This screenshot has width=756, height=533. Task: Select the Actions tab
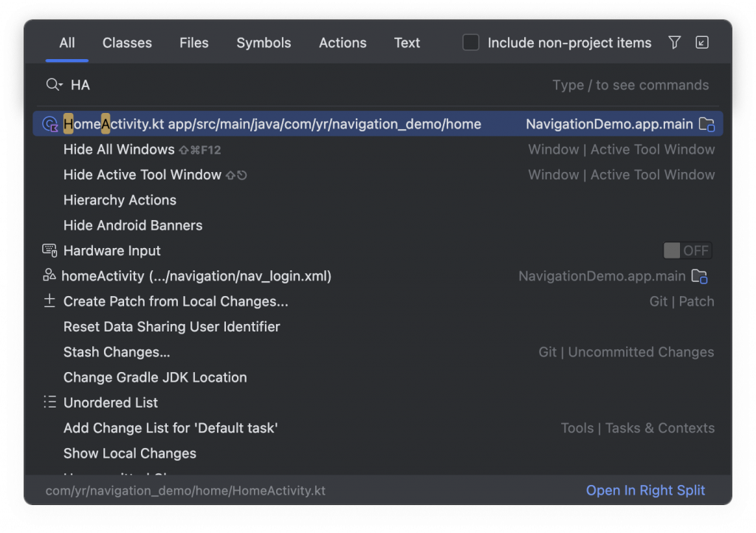click(x=343, y=43)
